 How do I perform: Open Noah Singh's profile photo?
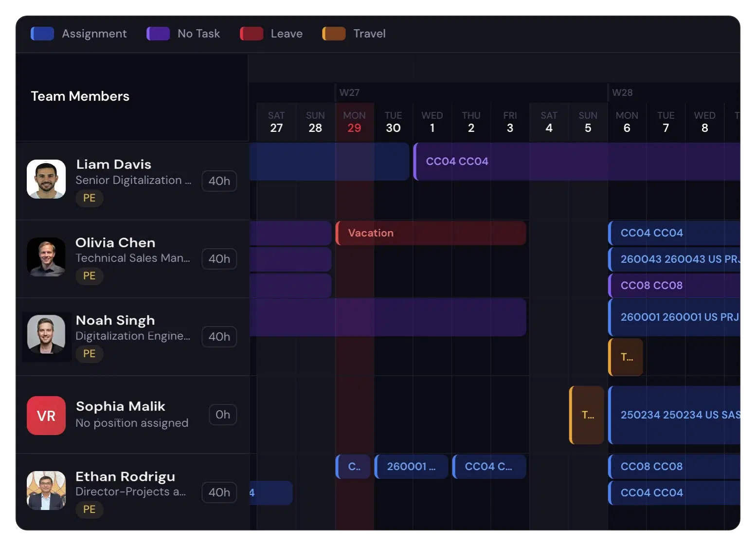click(46, 335)
